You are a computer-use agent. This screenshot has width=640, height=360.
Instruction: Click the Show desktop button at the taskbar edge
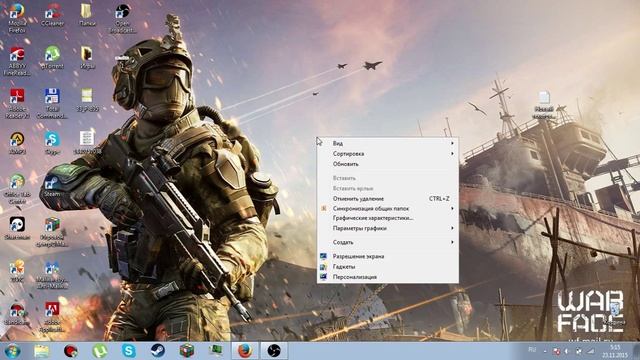coord(636,351)
